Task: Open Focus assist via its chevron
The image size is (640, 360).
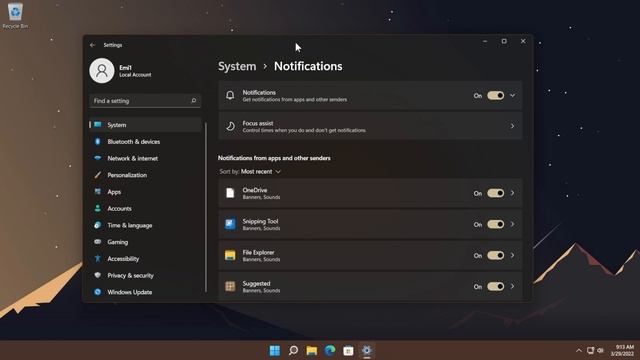Action: pyautogui.click(x=513, y=126)
